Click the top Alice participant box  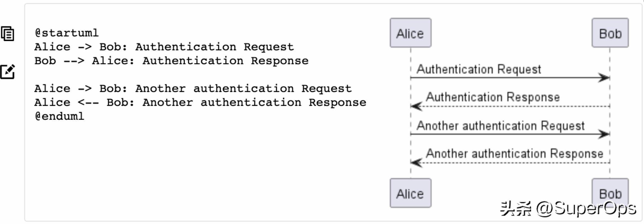(x=410, y=33)
